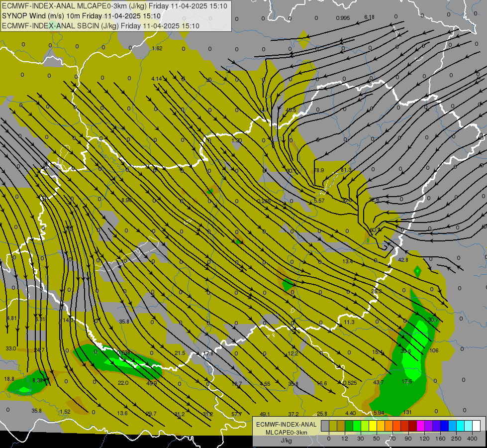Click map value 0.525
This screenshot has width=487, height=448.
point(350,383)
